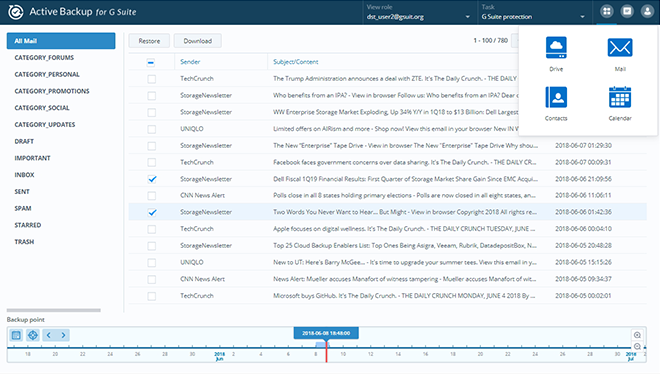
Task: Open CATEGORY_SOCIAL label
Action: click(42, 108)
